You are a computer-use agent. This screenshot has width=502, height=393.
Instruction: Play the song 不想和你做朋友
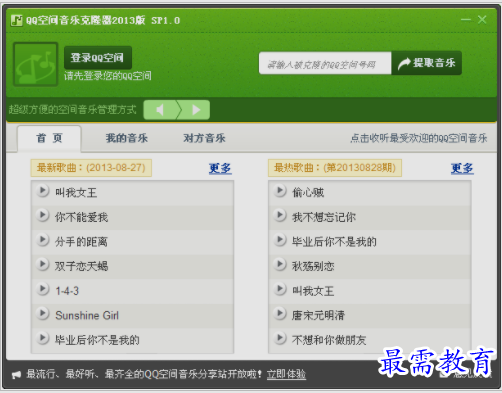[280, 338]
